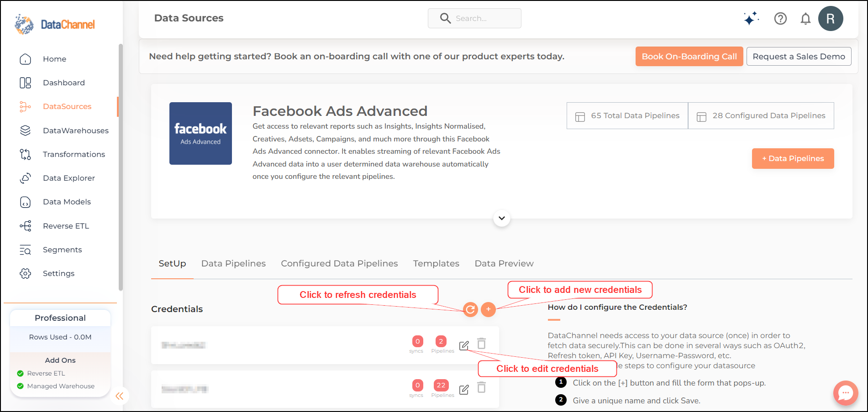This screenshot has height=412, width=868.
Task: Open the Configured Data Pipelines tab
Action: click(339, 263)
